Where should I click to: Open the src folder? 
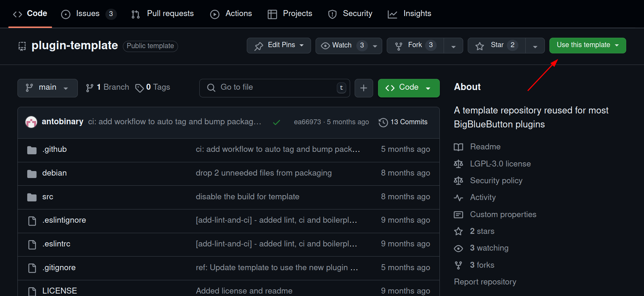(x=48, y=197)
